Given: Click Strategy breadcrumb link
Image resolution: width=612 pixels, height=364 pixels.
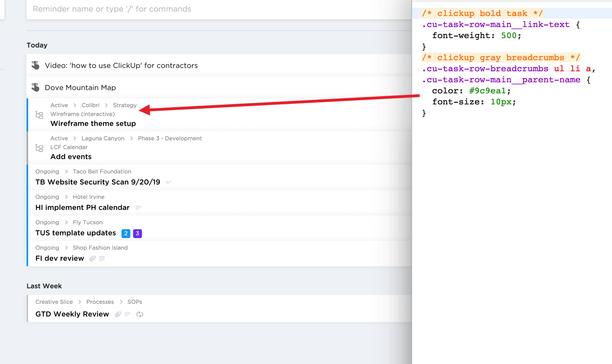Looking at the screenshot, I should click(x=125, y=105).
